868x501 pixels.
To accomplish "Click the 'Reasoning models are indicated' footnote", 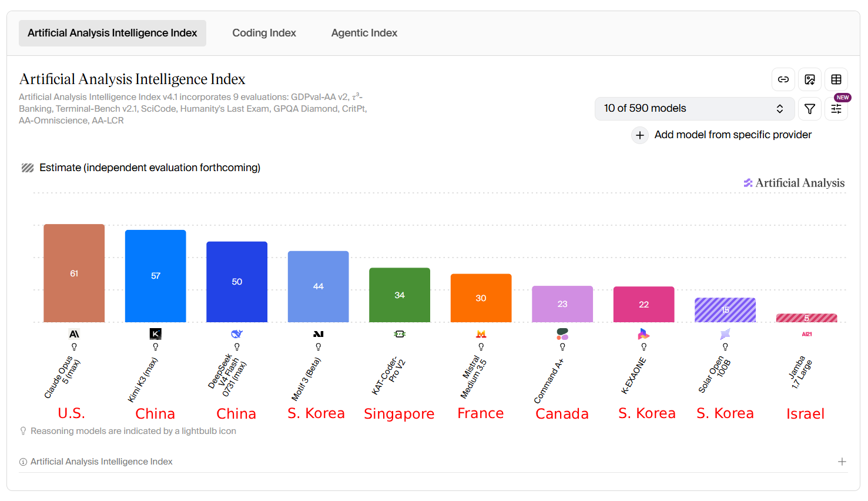I will (x=133, y=432).
